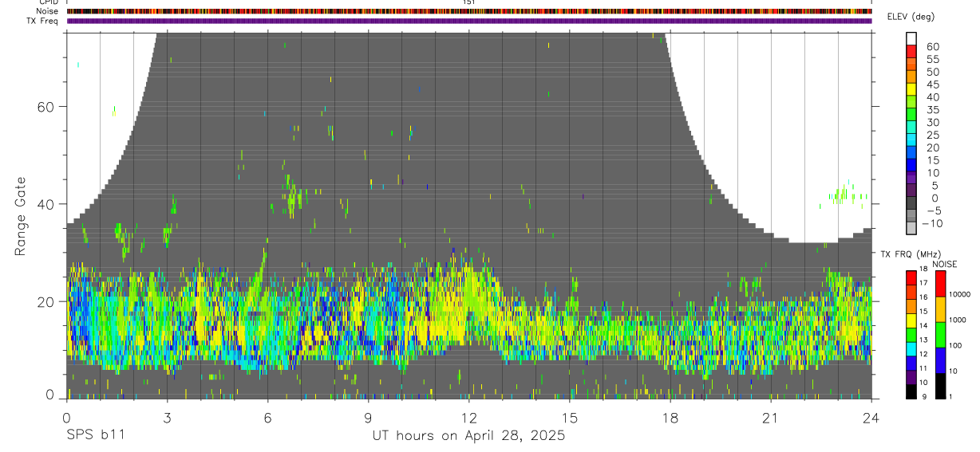The image size is (980, 452).
Task: Click the 12 hour tick label on time axis
Action: click(469, 418)
